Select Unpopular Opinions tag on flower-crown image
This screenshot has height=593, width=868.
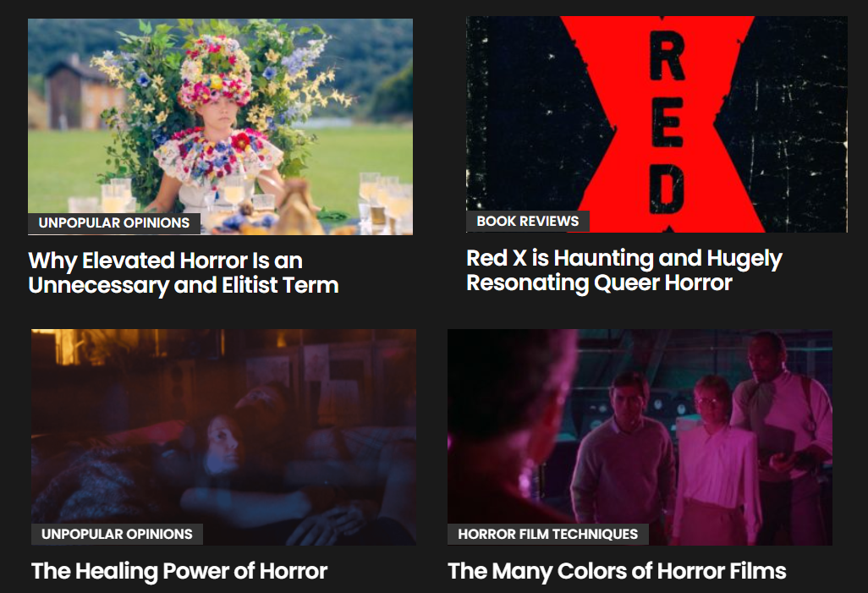tap(114, 223)
